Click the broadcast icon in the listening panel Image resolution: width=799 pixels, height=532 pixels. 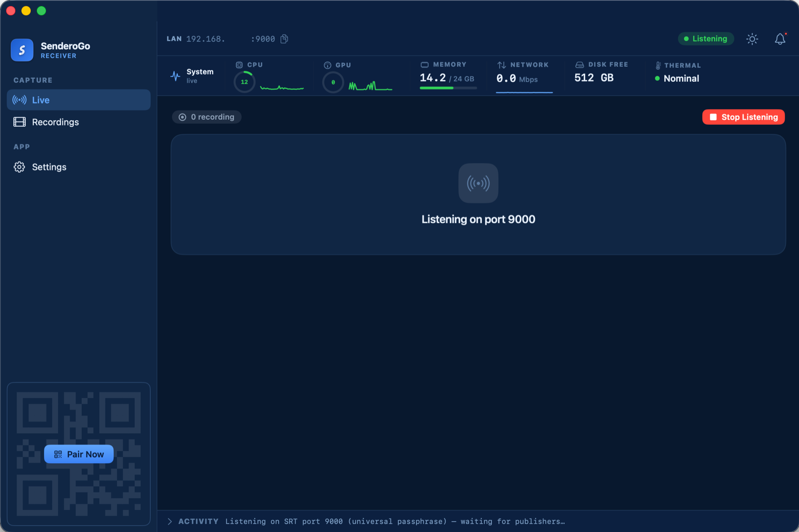(x=478, y=183)
